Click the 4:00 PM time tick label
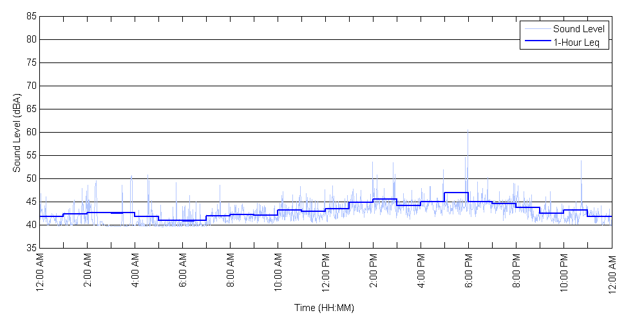Image resolution: width=644 pixels, height=322 pixels. click(421, 273)
